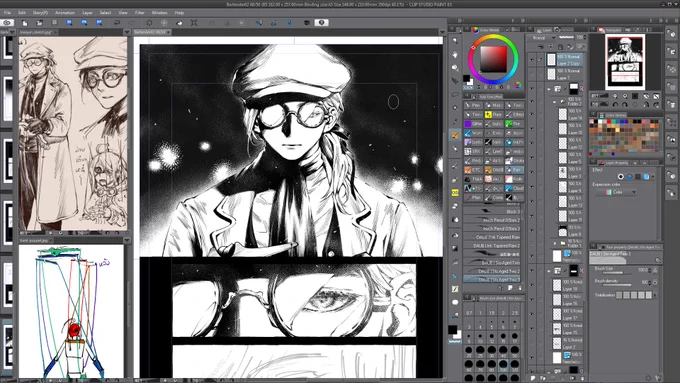
Task: Open the Edit menu
Action: 22,13
